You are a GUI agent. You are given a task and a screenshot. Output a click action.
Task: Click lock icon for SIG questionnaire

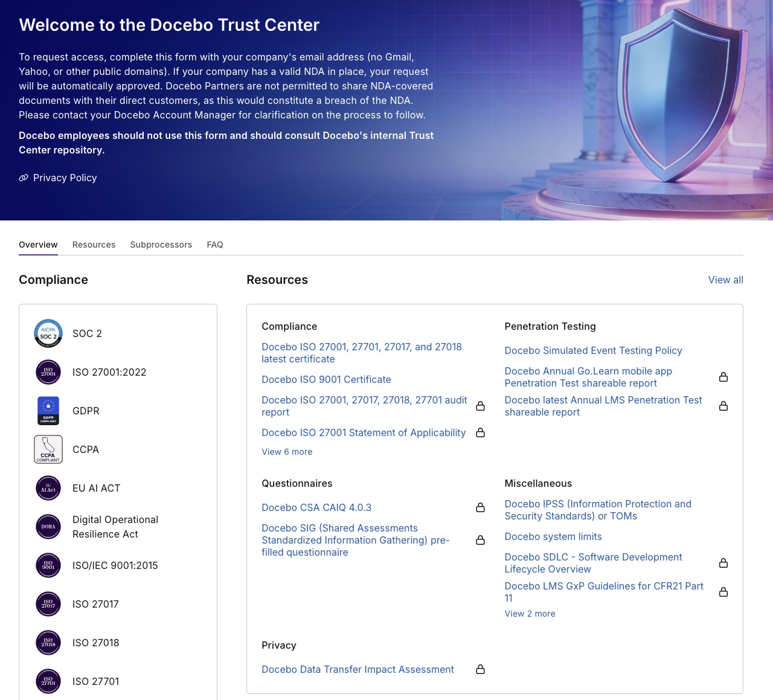[481, 540]
